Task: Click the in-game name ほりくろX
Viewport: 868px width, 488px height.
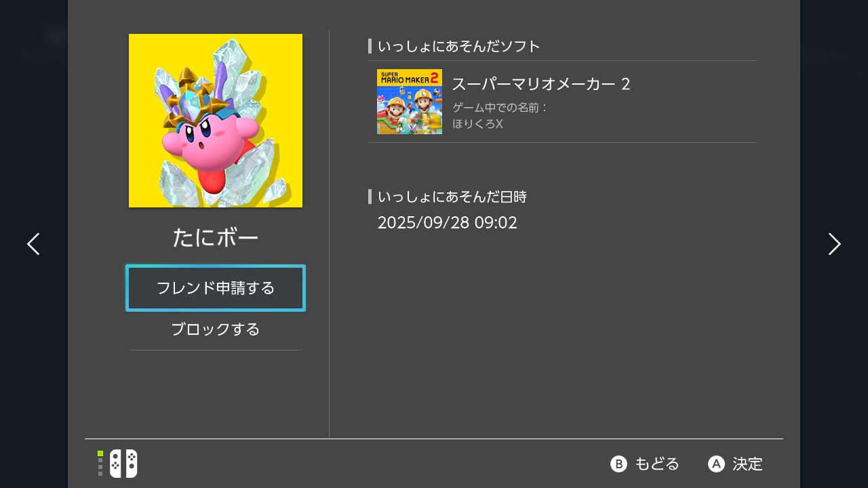Action: coord(477,124)
